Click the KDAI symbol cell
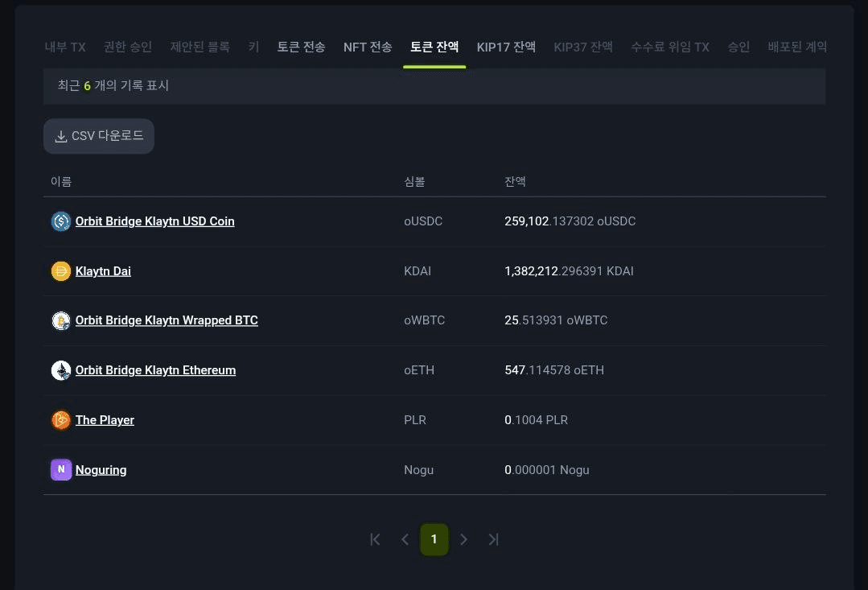 point(418,271)
